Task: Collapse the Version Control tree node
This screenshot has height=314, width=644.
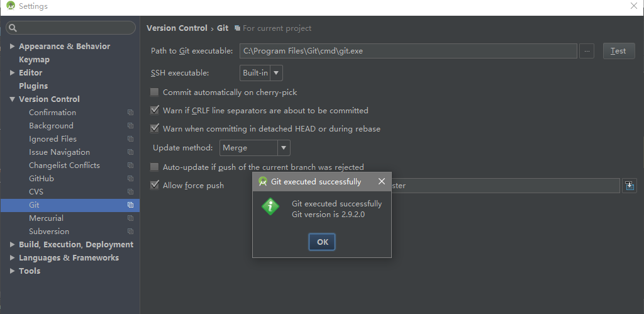Action: click(13, 99)
